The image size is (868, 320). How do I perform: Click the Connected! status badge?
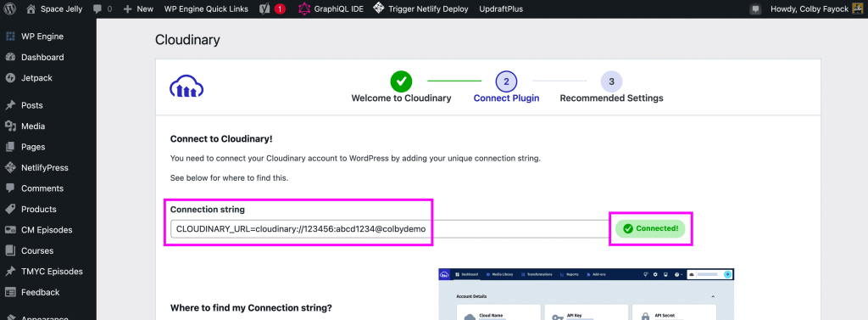650,228
